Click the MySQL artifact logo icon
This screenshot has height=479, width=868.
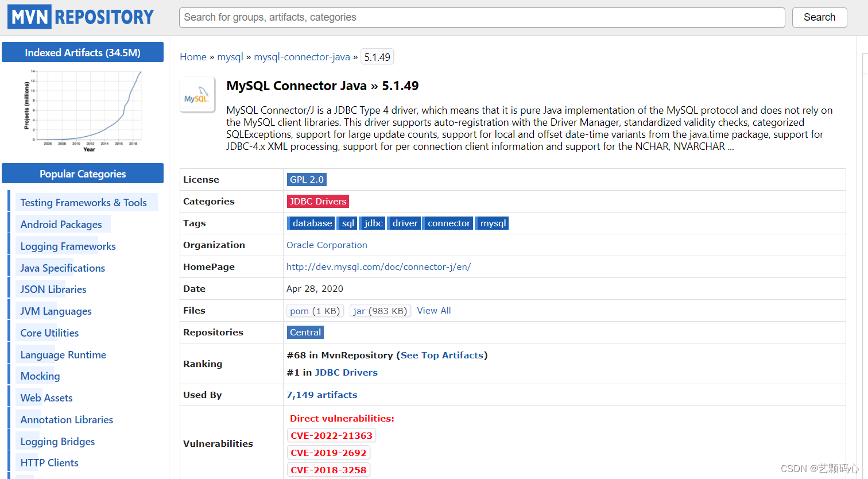tap(197, 95)
